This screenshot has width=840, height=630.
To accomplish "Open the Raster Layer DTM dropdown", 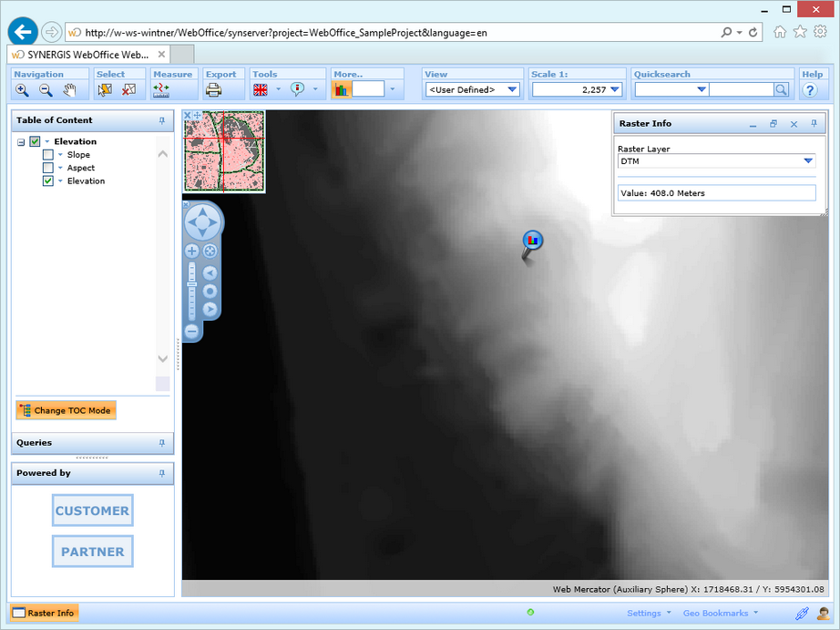I will tap(808, 161).
